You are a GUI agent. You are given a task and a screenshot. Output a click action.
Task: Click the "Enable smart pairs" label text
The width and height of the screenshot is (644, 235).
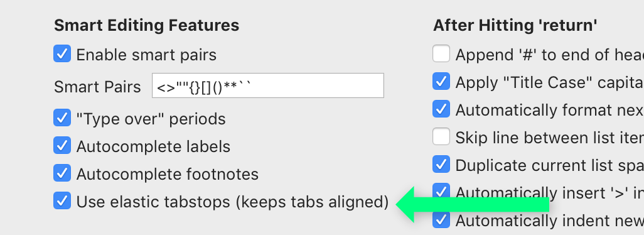tap(146, 55)
